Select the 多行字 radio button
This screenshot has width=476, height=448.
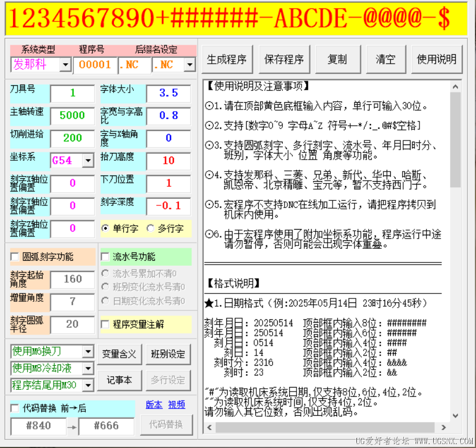150,228
